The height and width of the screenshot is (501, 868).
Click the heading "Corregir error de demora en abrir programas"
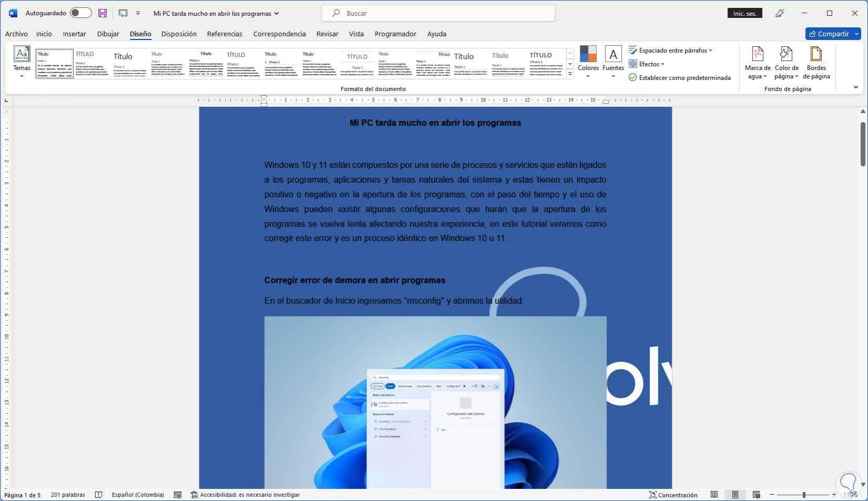click(x=355, y=280)
